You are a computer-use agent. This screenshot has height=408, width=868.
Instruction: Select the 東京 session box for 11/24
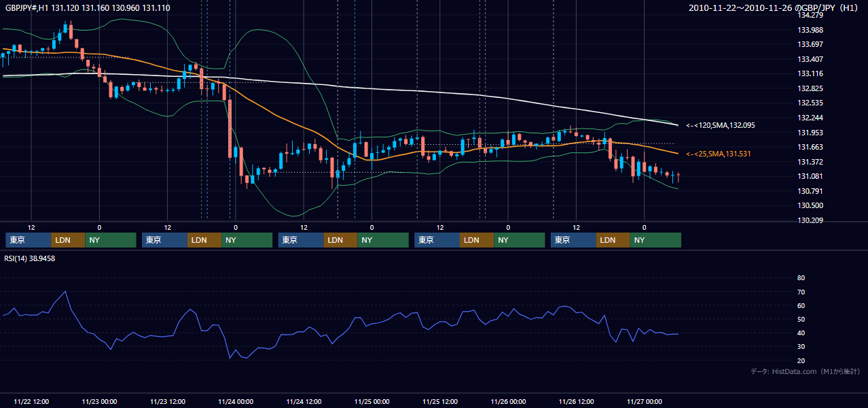click(x=301, y=240)
